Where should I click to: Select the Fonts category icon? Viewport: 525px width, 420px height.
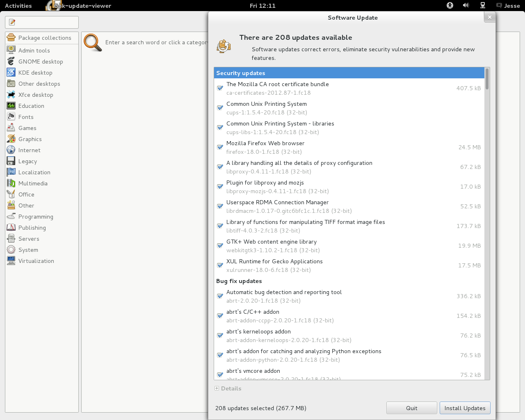[11, 116]
